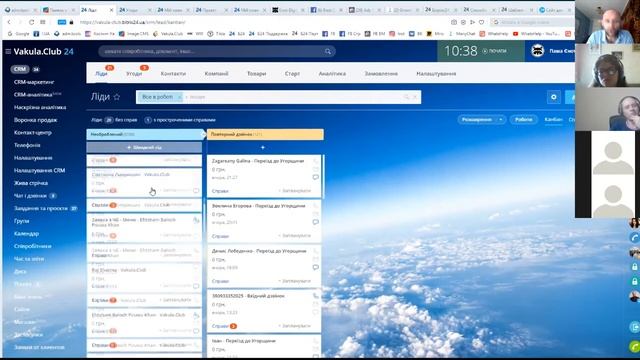
Task: Click the star icon next to Ліди heading
Action: (117, 97)
